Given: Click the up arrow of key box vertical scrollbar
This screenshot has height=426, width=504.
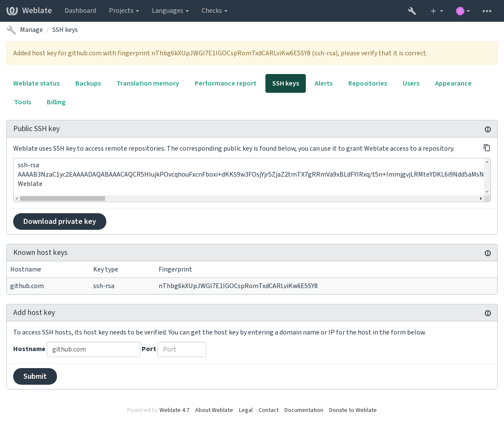Looking at the screenshot, I should 487,162.
